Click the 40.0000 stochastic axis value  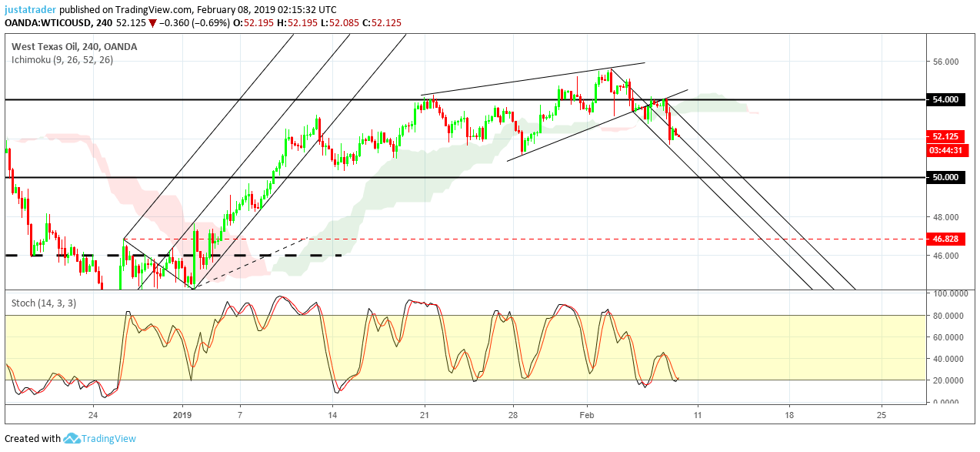click(x=948, y=358)
